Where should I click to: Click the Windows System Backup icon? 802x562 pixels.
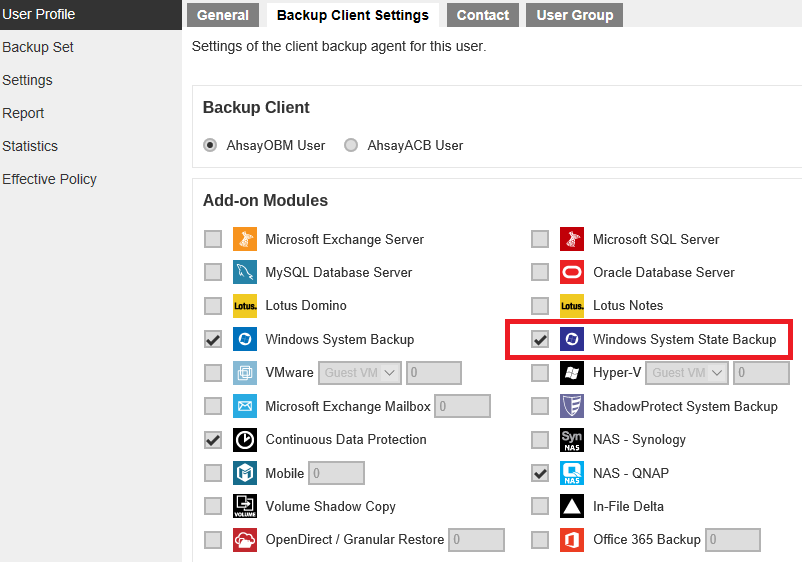pos(244,339)
